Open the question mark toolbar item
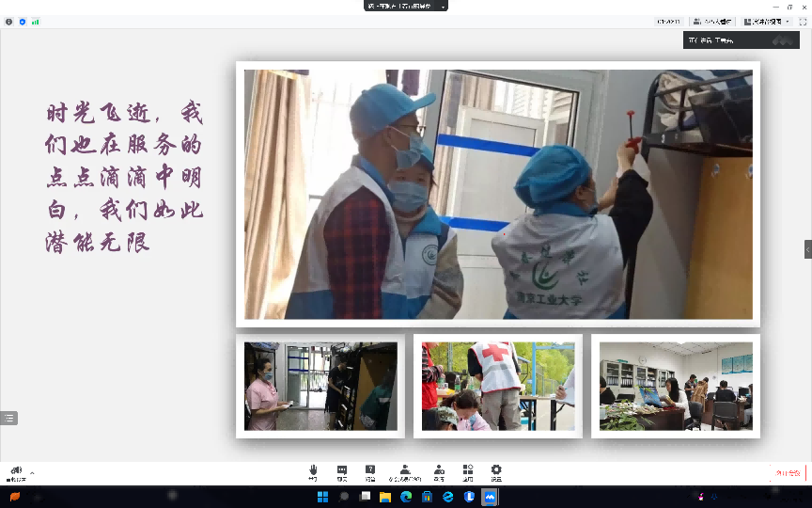This screenshot has height=508, width=812. tap(370, 471)
